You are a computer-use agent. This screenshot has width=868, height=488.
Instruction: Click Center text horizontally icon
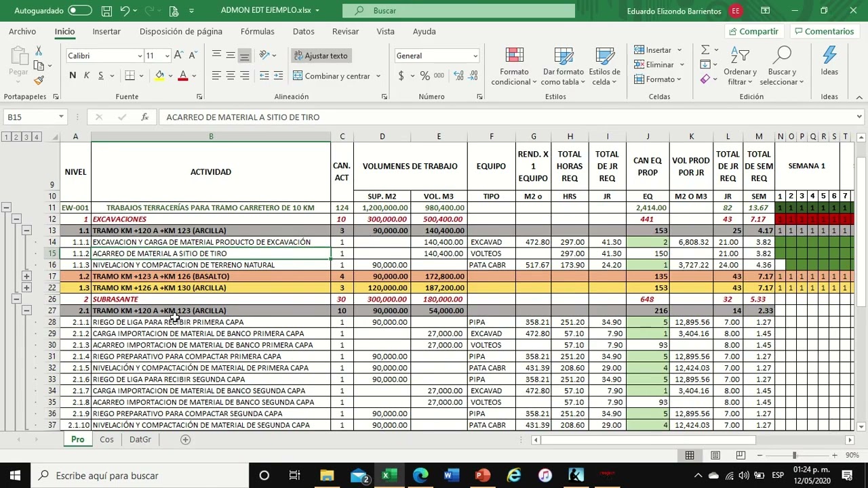click(x=231, y=75)
